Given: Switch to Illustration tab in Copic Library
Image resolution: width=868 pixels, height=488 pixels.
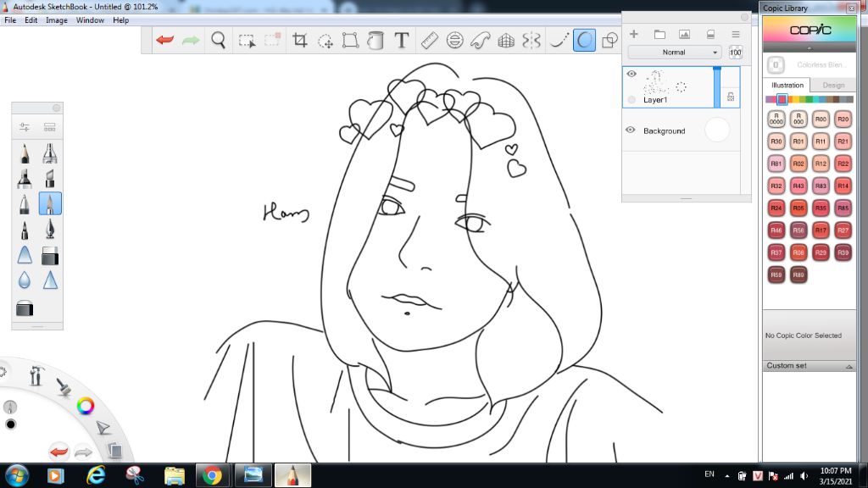Looking at the screenshot, I should pos(787,86).
